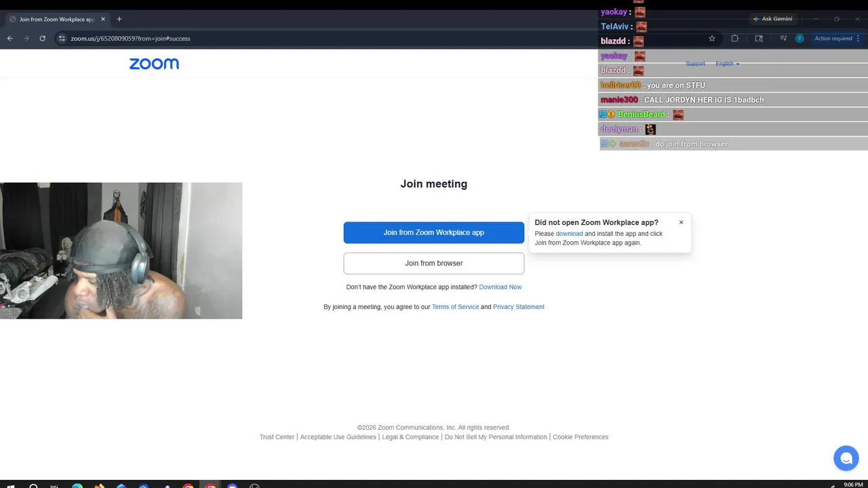The image size is (868, 488).
Task: Click Join from browser button
Action: (x=434, y=263)
